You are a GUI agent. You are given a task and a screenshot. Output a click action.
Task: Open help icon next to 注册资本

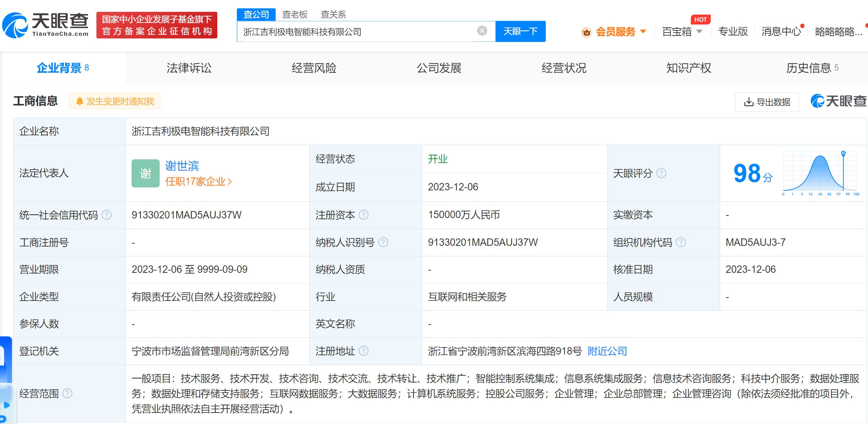364,215
